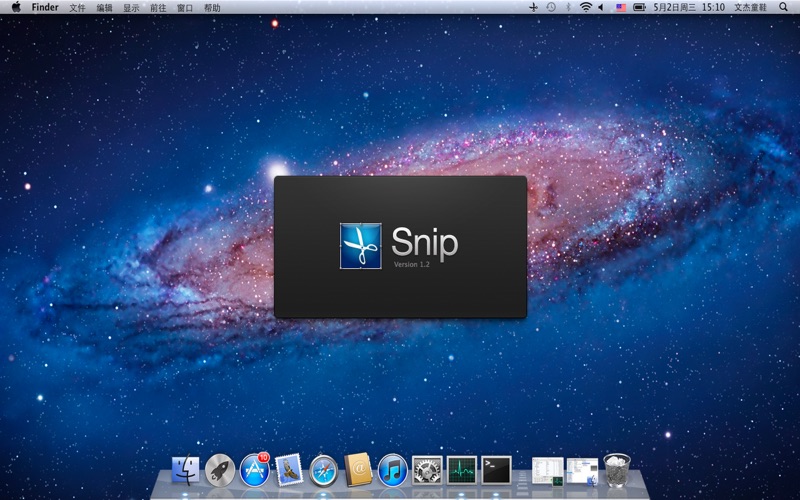Open the Wi-Fi status menu
The width and height of the screenshot is (800, 500).
tap(586, 7)
